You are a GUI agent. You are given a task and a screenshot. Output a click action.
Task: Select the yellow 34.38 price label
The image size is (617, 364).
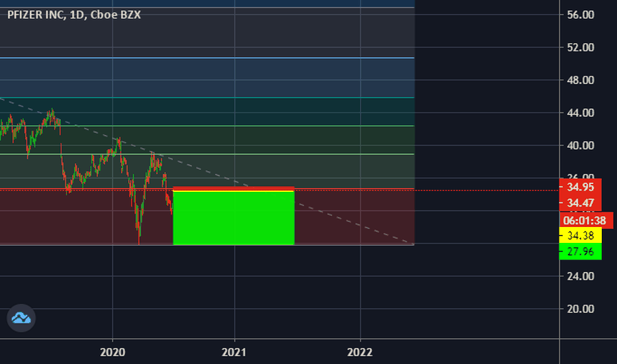581,236
